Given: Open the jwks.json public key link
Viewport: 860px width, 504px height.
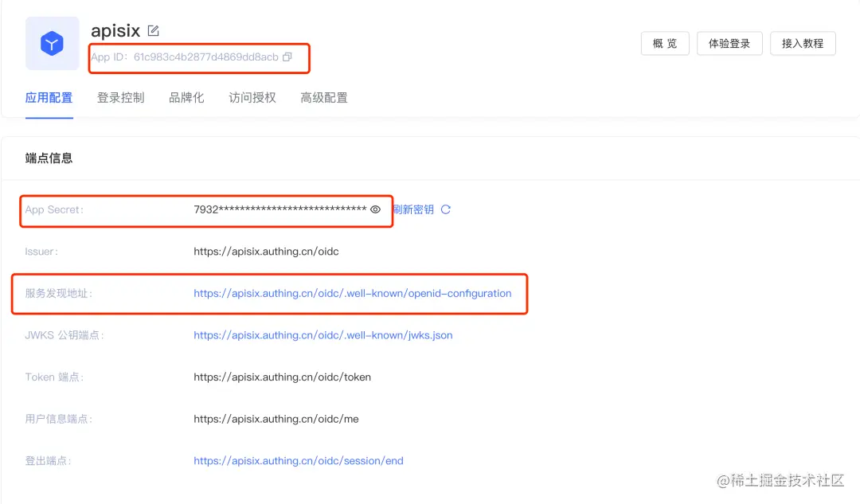Looking at the screenshot, I should tap(323, 335).
